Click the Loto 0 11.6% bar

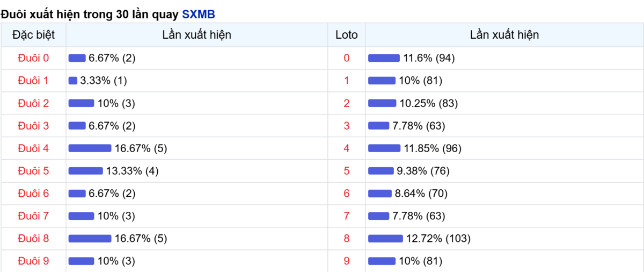click(384, 58)
